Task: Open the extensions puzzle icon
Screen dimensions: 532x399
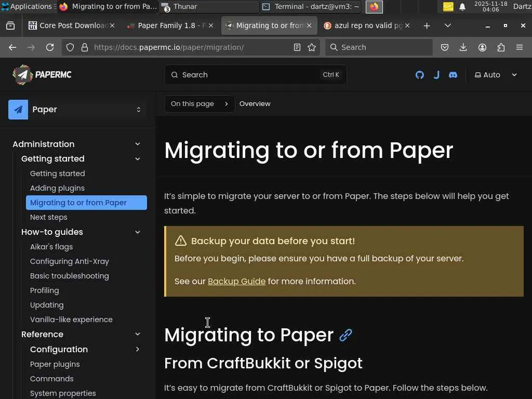Action: pyautogui.click(x=501, y=47)
